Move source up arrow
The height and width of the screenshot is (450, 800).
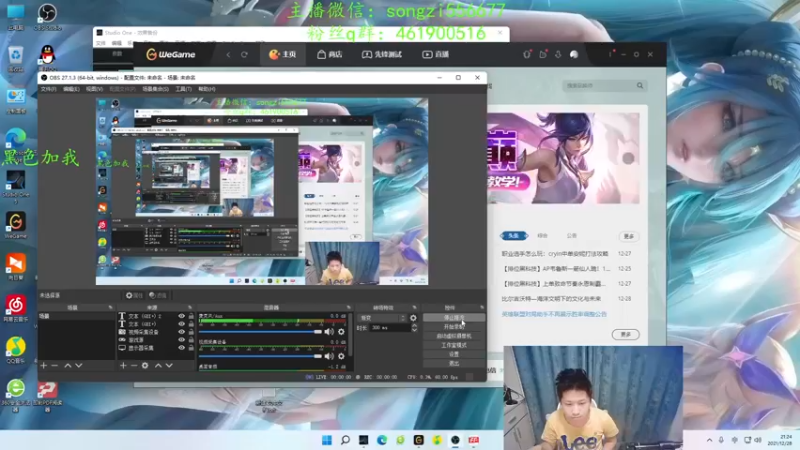tap(158, 365)
